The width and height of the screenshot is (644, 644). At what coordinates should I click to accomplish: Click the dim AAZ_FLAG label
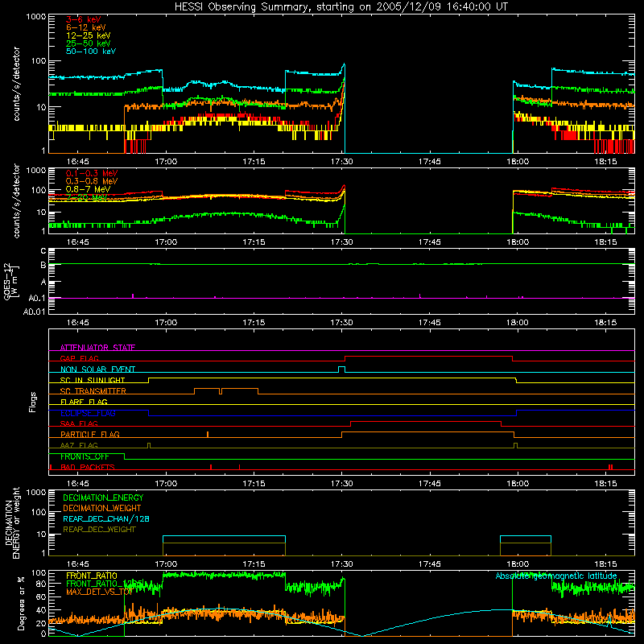coord(79,445)
